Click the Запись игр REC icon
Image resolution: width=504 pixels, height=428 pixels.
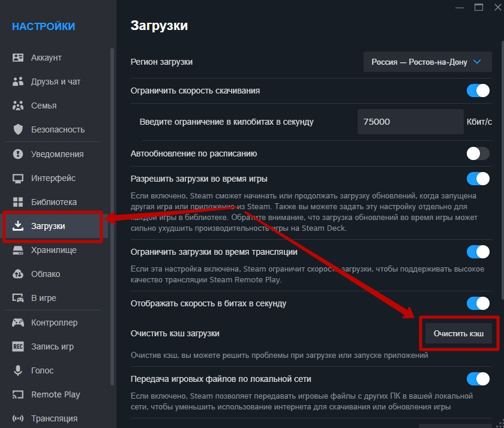point(17,346)
